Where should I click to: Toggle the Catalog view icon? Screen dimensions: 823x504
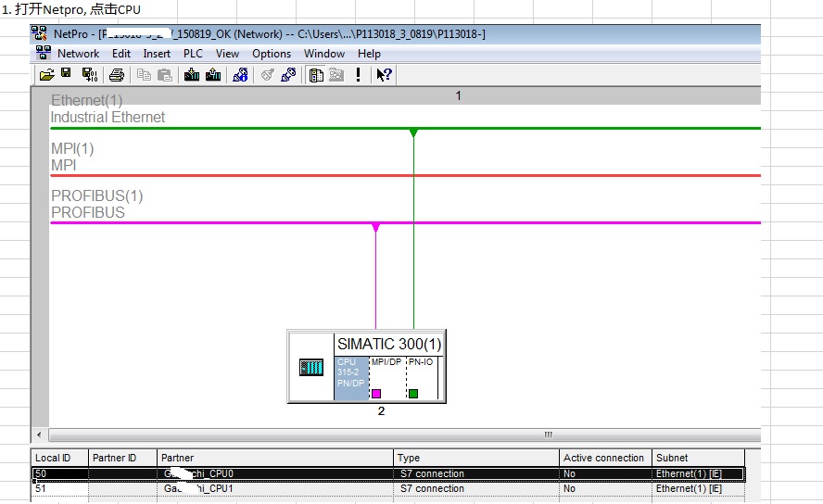pos(316,75)
